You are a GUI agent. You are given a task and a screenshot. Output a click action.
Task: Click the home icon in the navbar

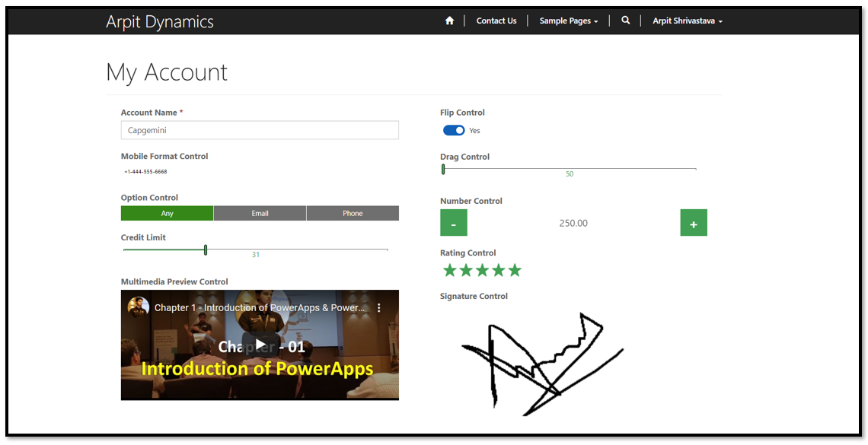click(449, 21)
